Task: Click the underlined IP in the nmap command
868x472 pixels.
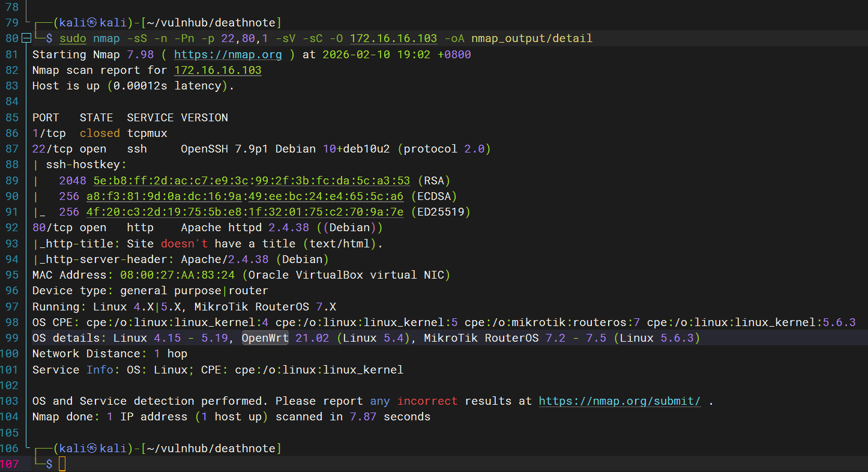Action: (x=393, y=38)
